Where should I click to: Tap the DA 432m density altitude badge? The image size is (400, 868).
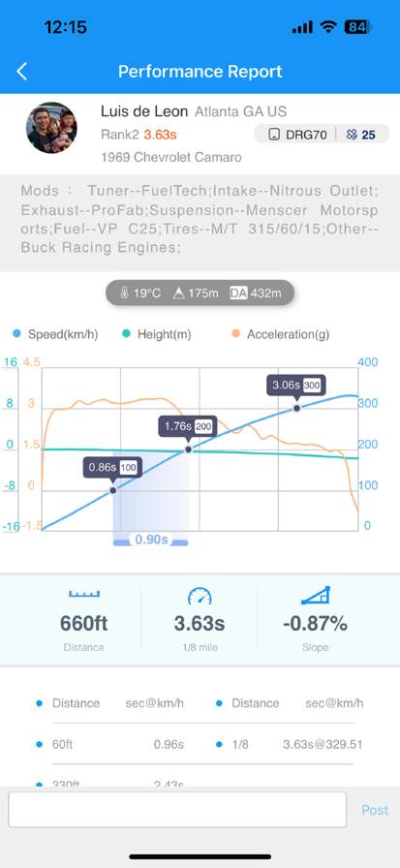click(x=256, y=293)
